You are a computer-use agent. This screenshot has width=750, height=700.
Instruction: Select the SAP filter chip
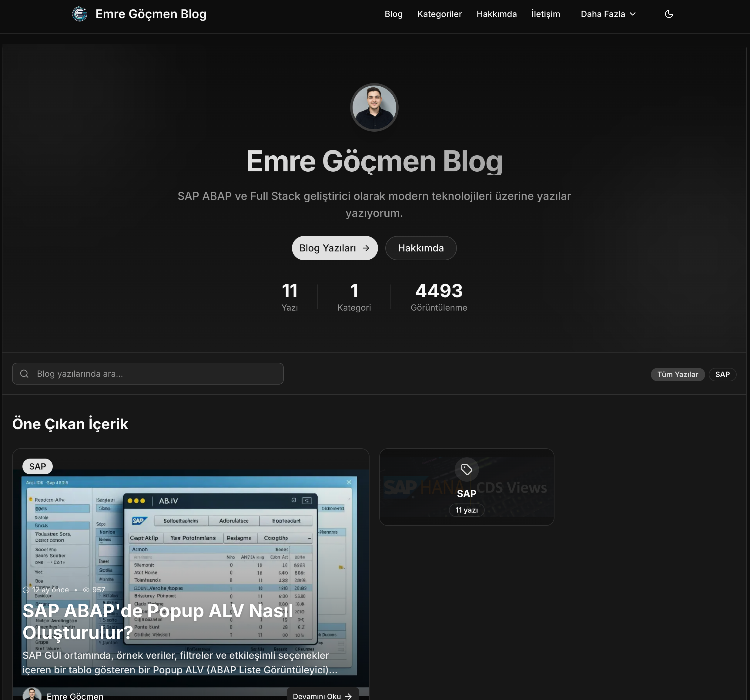coord(722,374)
